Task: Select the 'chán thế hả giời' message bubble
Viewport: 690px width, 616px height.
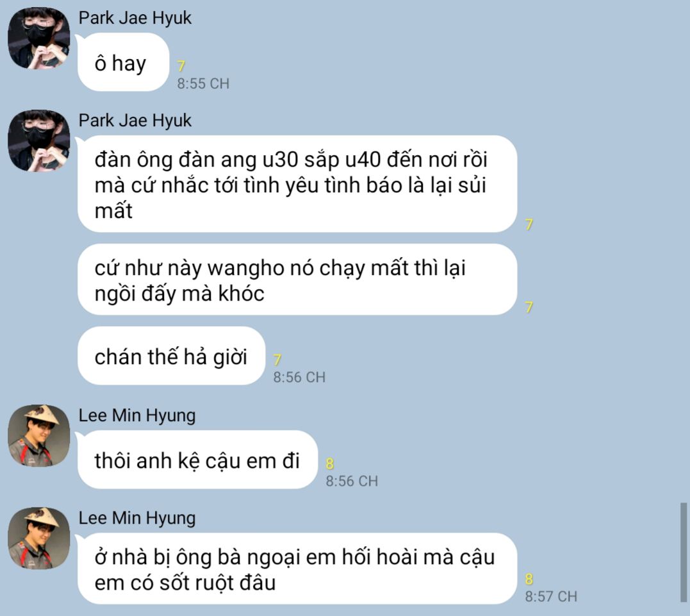Action: click(x=172, y=356)
